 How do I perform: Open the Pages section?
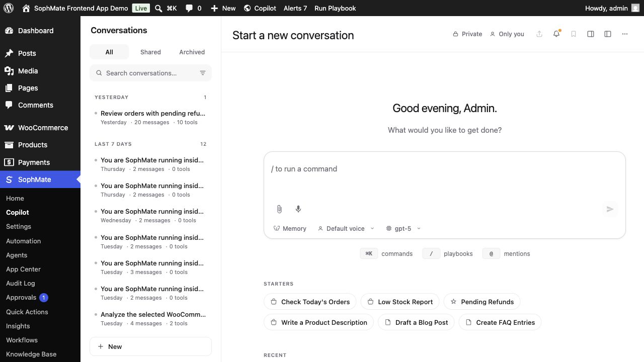40,88
